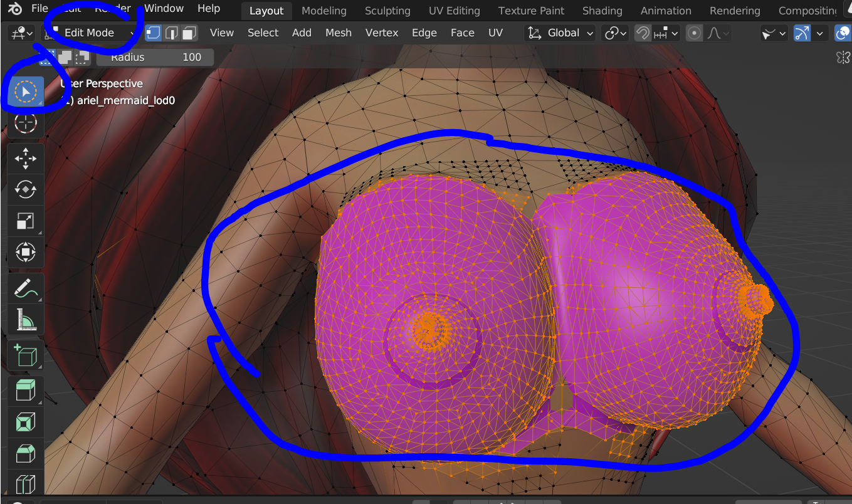Select the Loop Cut tool

pos(26,483)
